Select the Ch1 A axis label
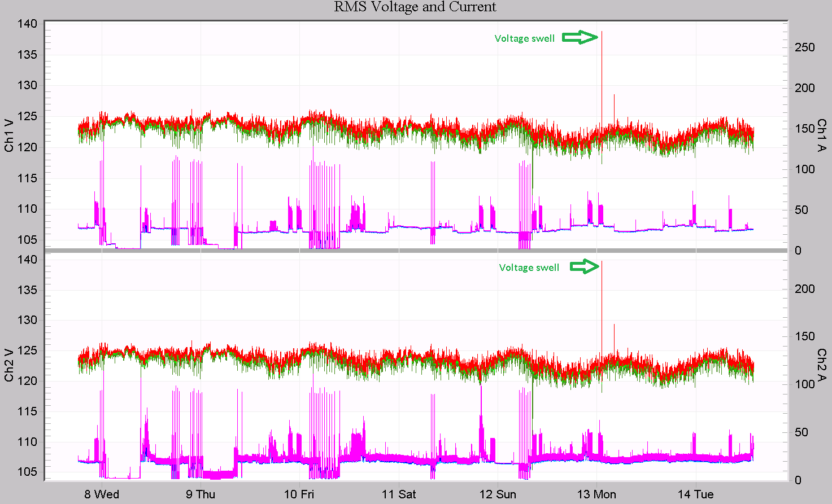The height and width of the screenshot is (504, 832). [x=822, y=135]
